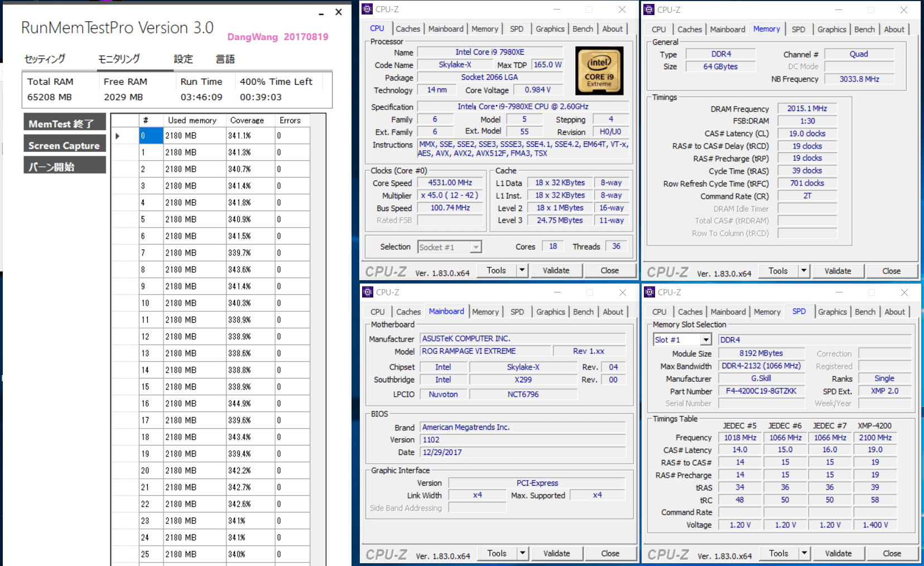Click Close button in the Mainboard window
The height and width of the screenshot is (566, 924).
[x=610, y=553]
